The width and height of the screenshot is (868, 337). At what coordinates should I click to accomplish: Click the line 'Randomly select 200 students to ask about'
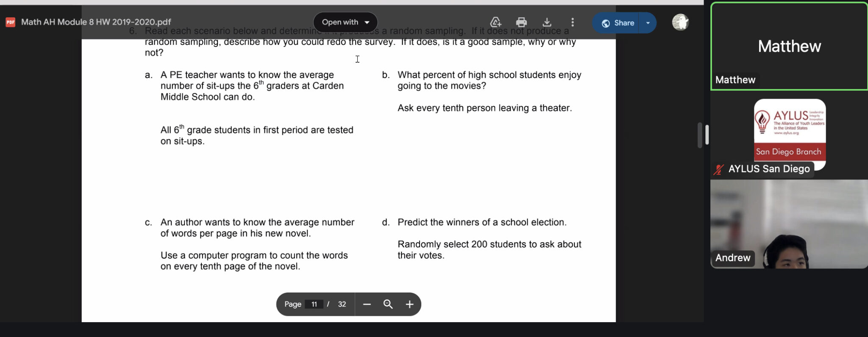point(490,244)
